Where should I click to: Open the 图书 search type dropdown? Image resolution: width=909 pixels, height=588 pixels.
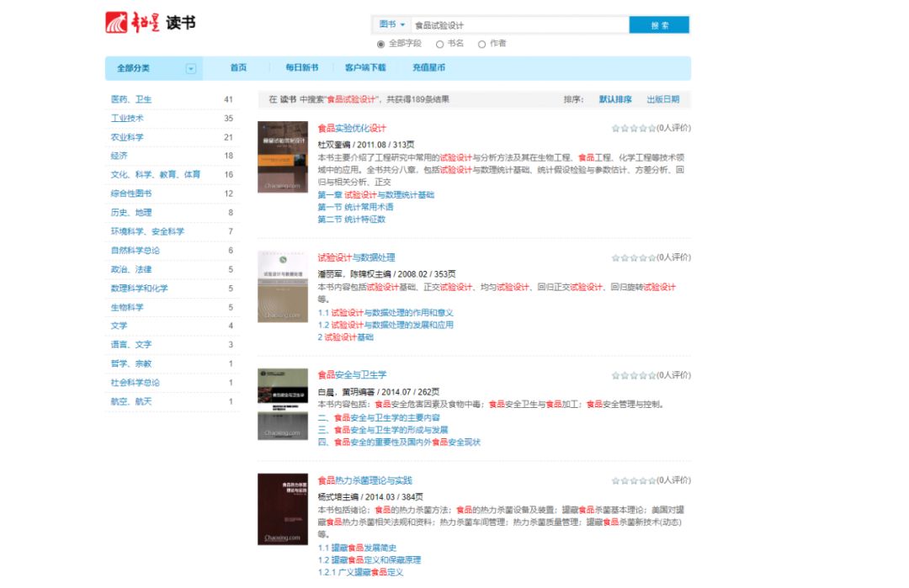[391, 25]
